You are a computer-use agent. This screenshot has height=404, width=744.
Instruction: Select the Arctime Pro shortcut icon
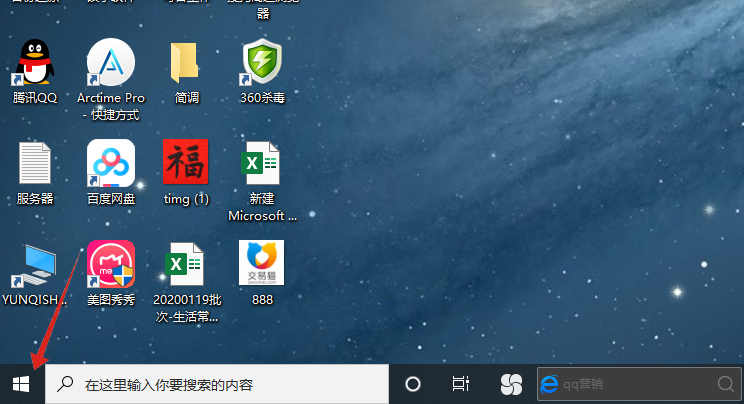(111, 62)
